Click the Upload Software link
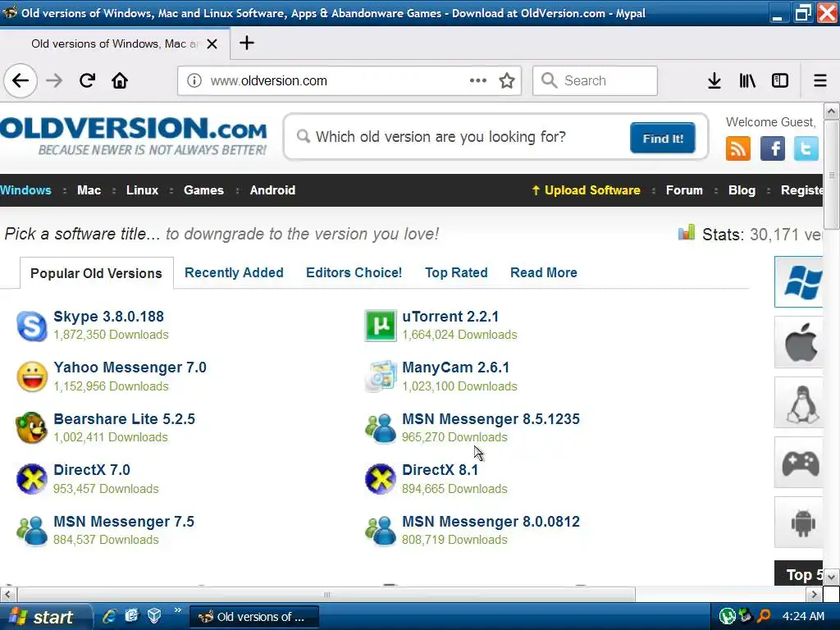 point(586,190)
